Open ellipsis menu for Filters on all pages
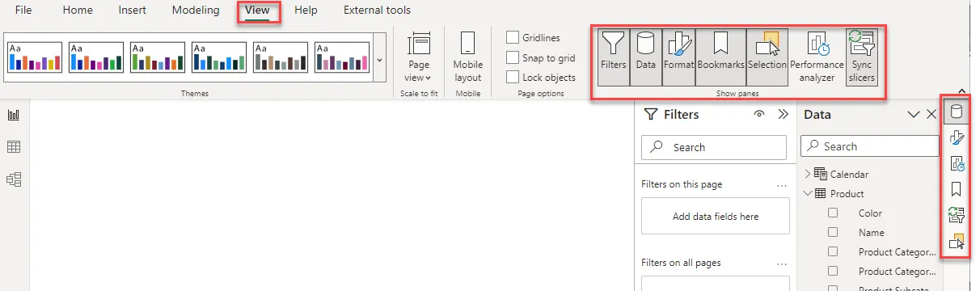This screenshot has height=291, width=980. pos(781,263)
